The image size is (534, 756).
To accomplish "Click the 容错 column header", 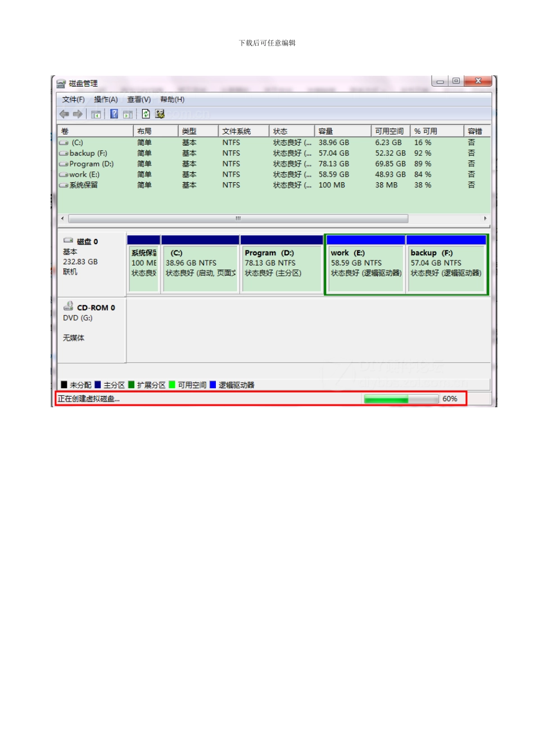I will click(477, 131).
